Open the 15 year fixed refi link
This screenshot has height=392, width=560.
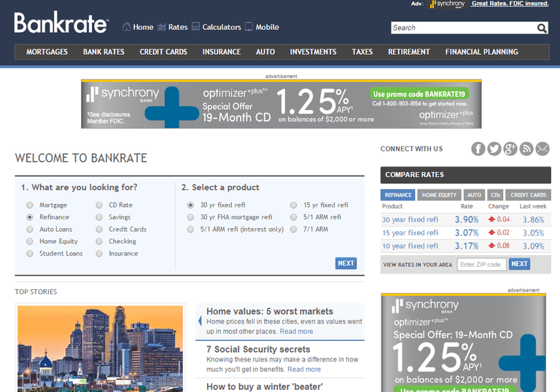410,232
